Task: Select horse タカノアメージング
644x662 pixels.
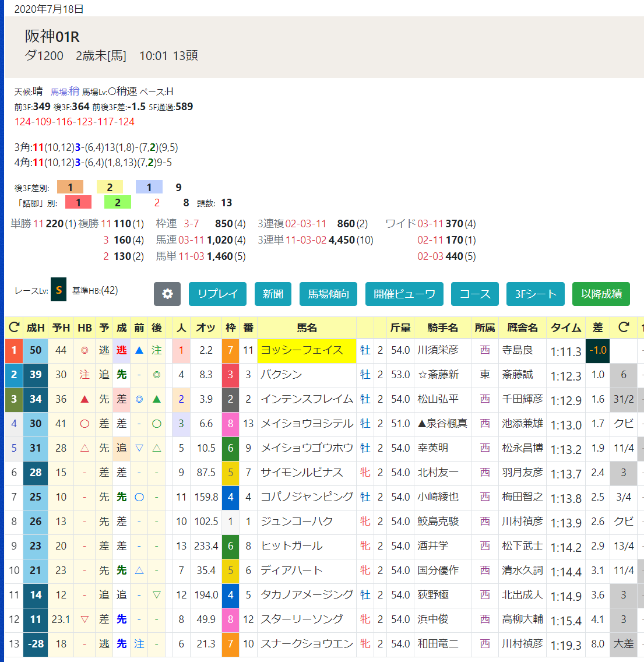Action: coord(307,595)
